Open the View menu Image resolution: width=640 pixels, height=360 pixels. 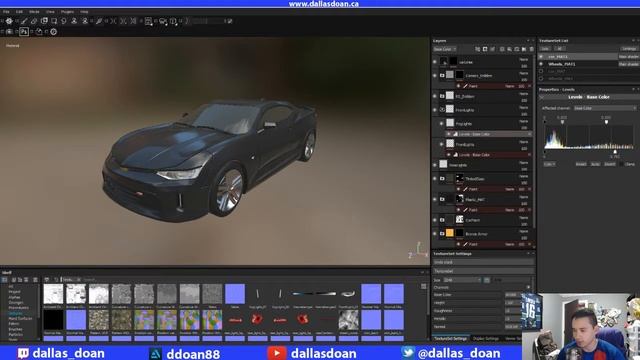50,12
